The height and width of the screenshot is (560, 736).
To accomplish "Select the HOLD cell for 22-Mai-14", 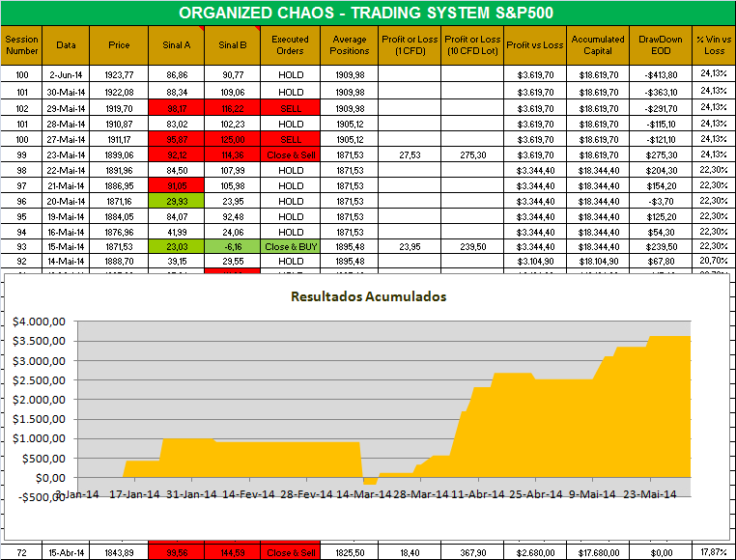I will pyautogui.click(x=290, y=170).
